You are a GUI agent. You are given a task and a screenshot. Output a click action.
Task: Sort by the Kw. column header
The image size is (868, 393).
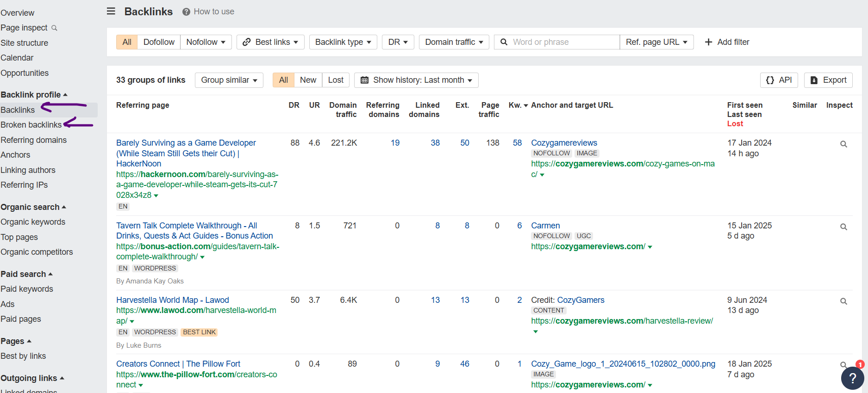tap(518, 105)
